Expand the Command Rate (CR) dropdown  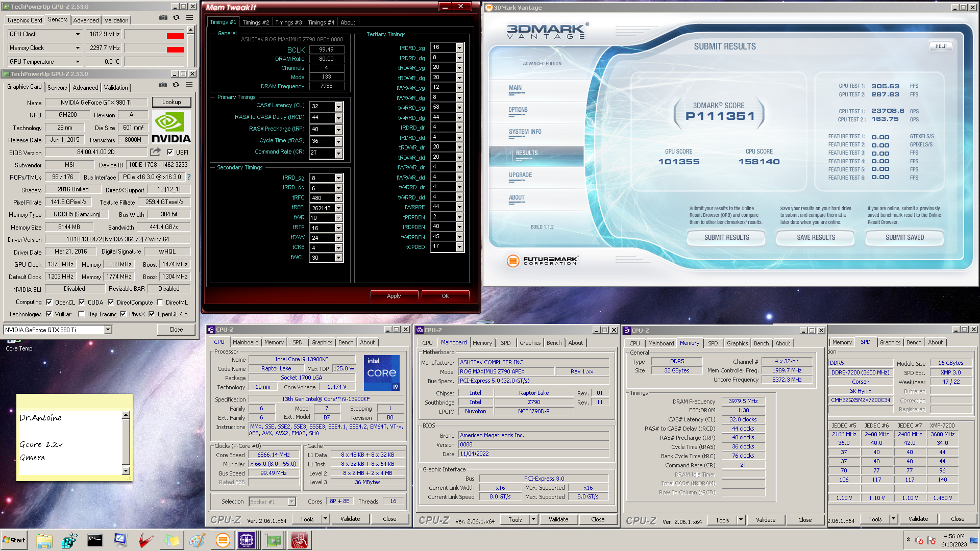click(338, 153)
